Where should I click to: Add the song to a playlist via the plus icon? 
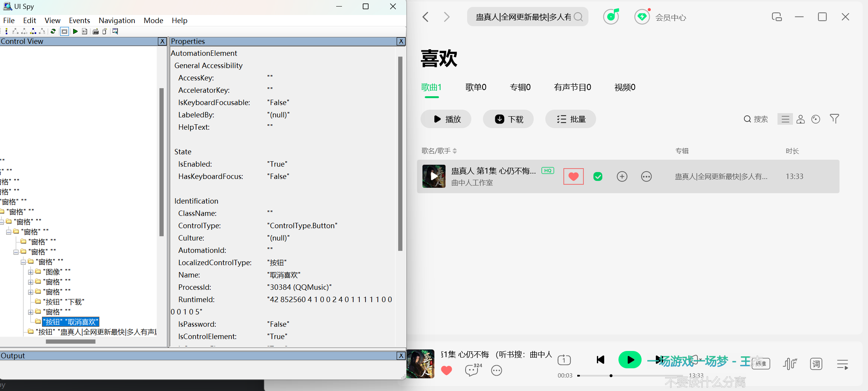point(622,176)
